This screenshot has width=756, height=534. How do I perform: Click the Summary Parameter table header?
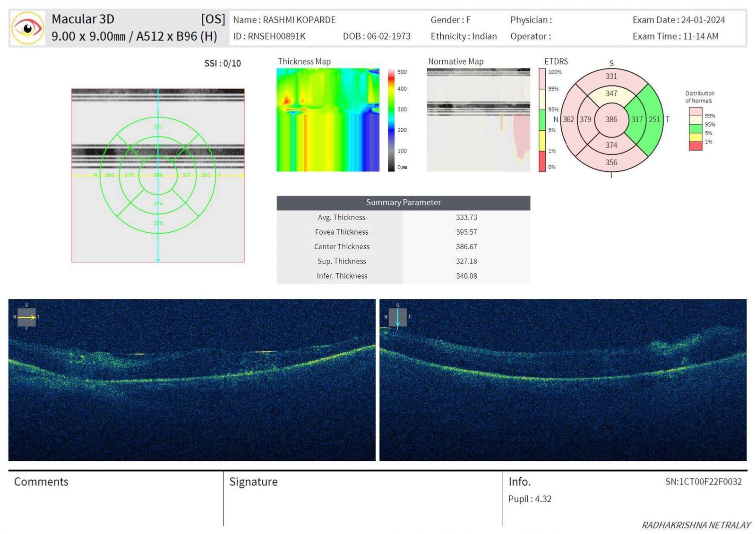click(403, 203)
